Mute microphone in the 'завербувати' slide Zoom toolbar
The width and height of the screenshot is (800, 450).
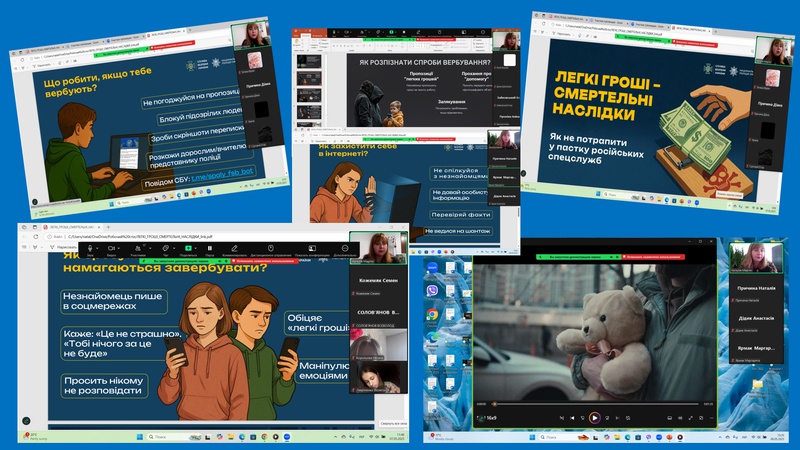(90, 248)
